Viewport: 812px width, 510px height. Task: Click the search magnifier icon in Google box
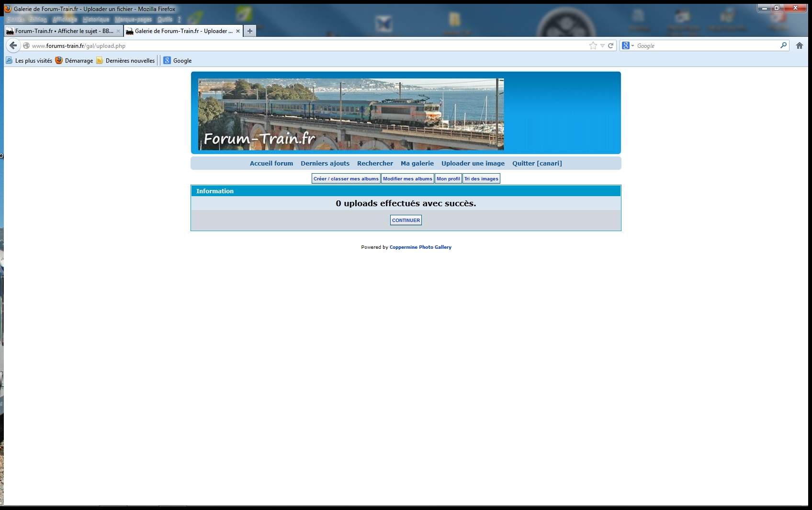pyautogui.click(x=783, y=45)
